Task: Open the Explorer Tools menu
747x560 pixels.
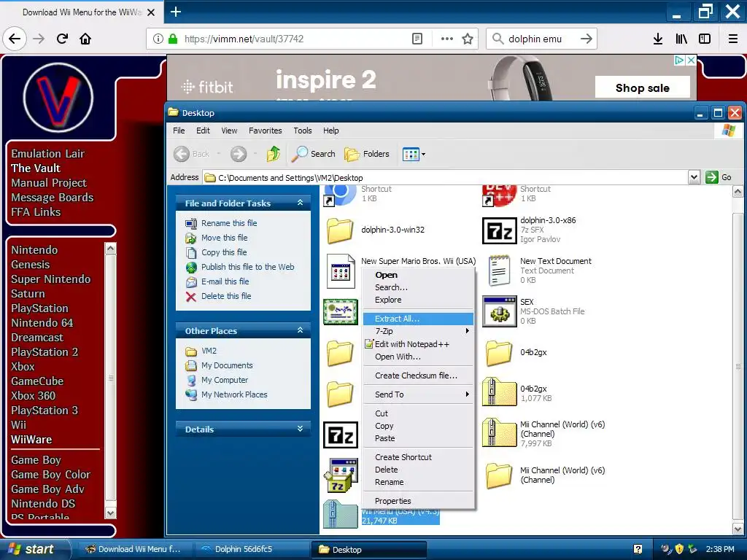Action: point(303,131)
